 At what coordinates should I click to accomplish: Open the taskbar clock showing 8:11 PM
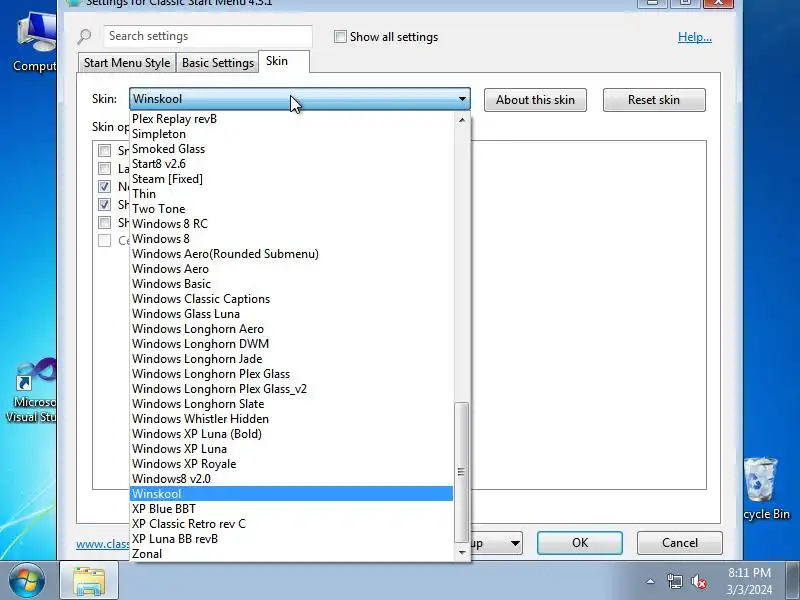[749, 581]
